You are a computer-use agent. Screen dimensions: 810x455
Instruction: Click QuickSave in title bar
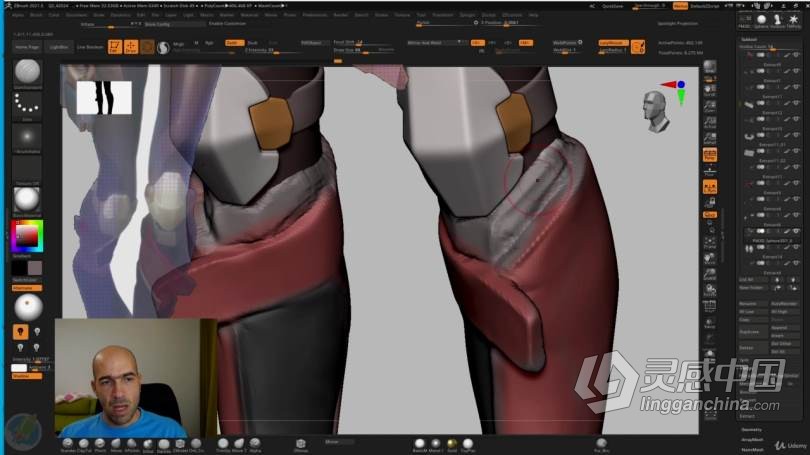pyautogui.click(x=613, y=6)
